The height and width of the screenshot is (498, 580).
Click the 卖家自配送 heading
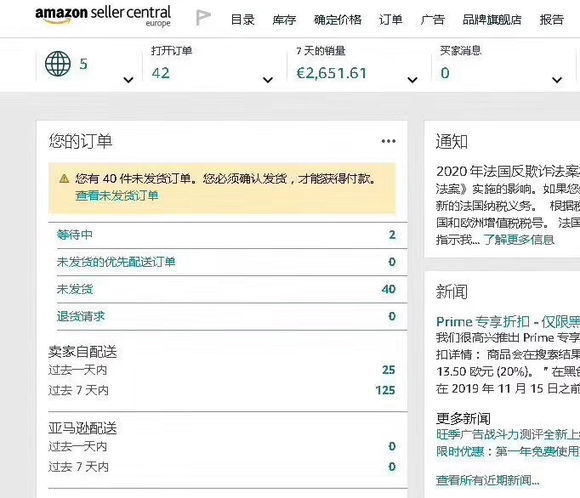click(82, 351)
